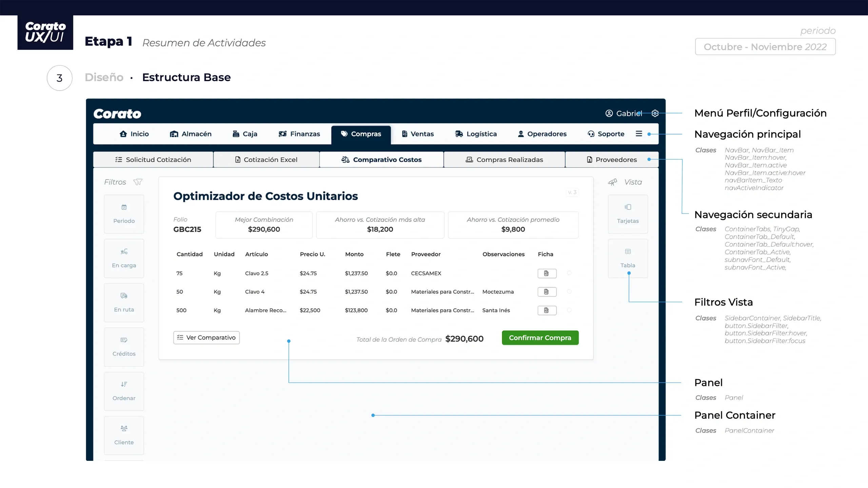Select the En carga filter button

coord(124,258)
